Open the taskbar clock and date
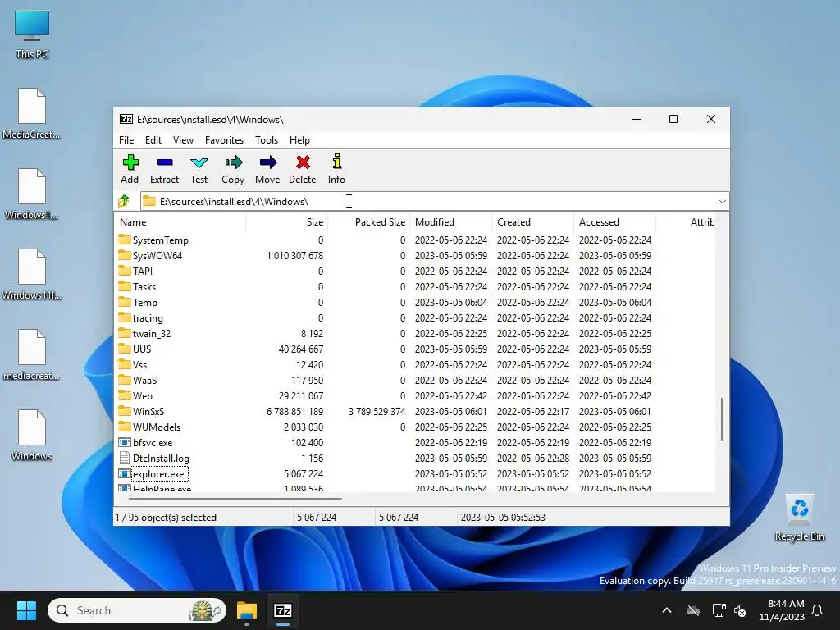Screen dimensions: 840x630 pos(782,610)
